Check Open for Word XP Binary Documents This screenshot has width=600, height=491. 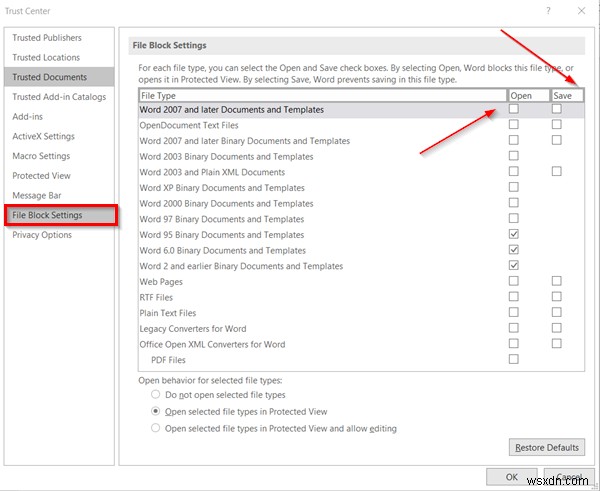point(514,187)
